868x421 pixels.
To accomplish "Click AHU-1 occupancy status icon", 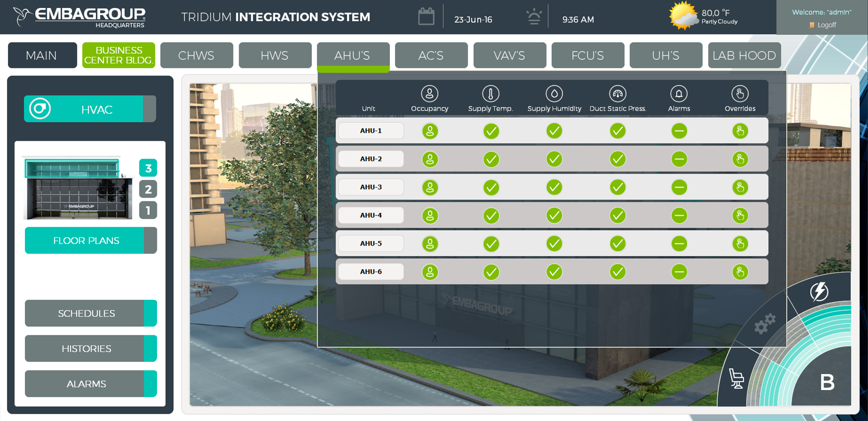I will click(430, 131).
